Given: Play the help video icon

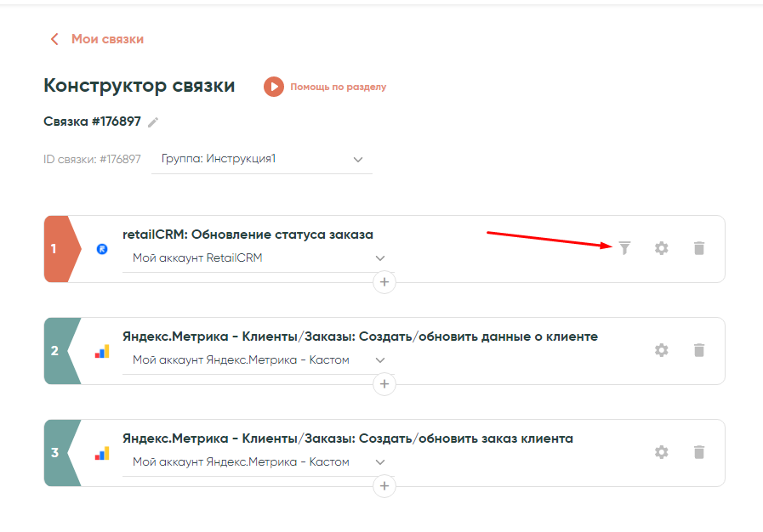Looking at the screenshot, I should coord(273,87).
